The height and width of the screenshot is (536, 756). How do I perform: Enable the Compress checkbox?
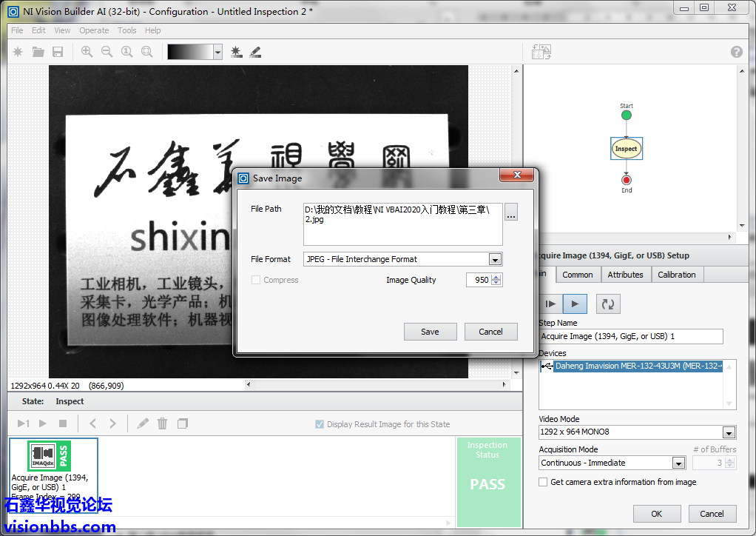pyautogui.click(x=256, y=280)
